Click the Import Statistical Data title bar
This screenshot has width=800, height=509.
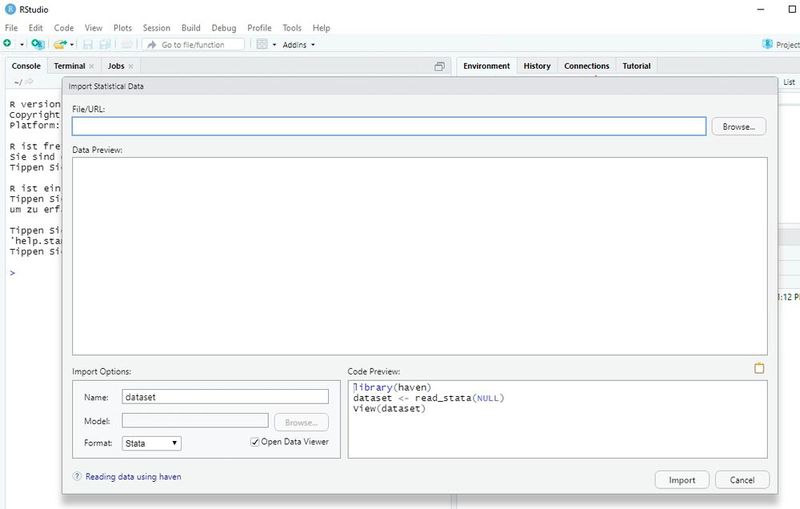420,86
